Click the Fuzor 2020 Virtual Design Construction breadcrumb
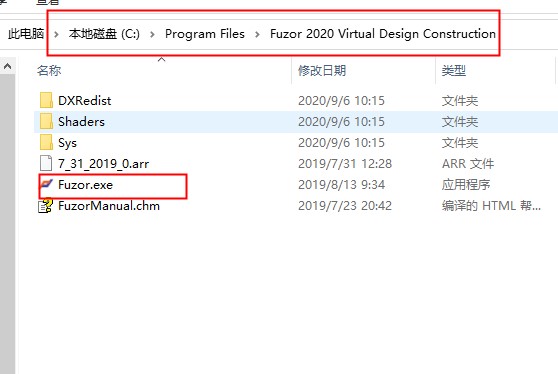The width and height of the screenshot is (558, 374). coord(383,34)
